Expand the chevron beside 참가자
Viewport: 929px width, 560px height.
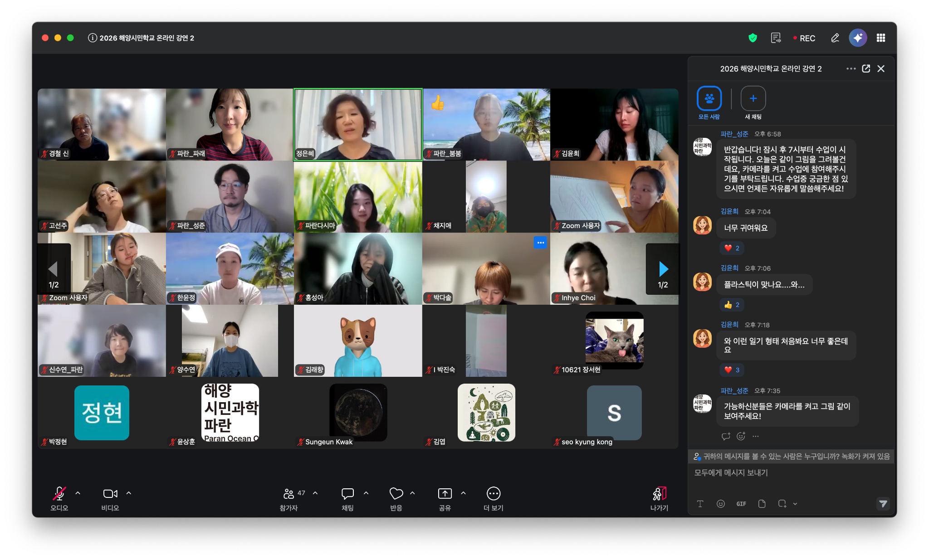pyautogui.click(x=315, y=493)
